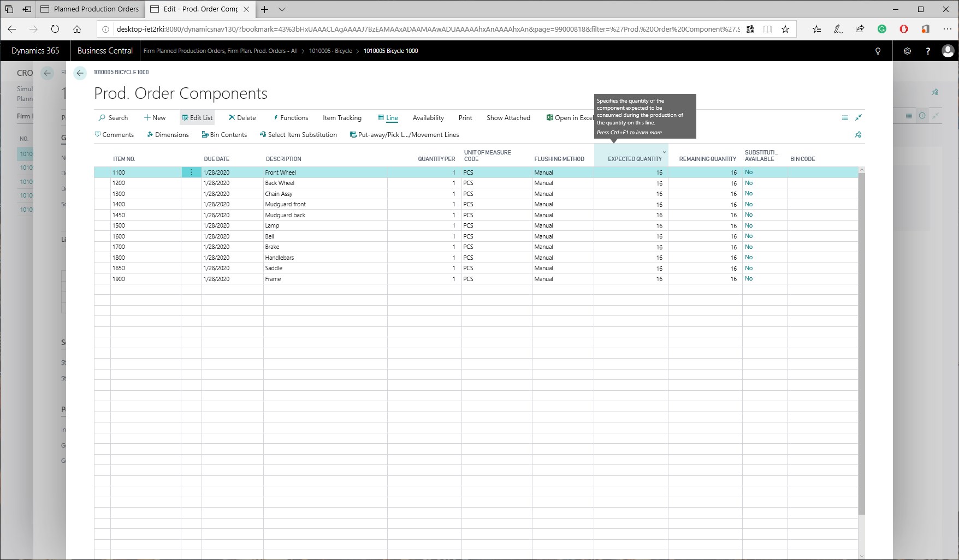Click the pin icon beside Put-away/Pick Lines row
The width and height of the screenshot is (959, 560).
858,135
